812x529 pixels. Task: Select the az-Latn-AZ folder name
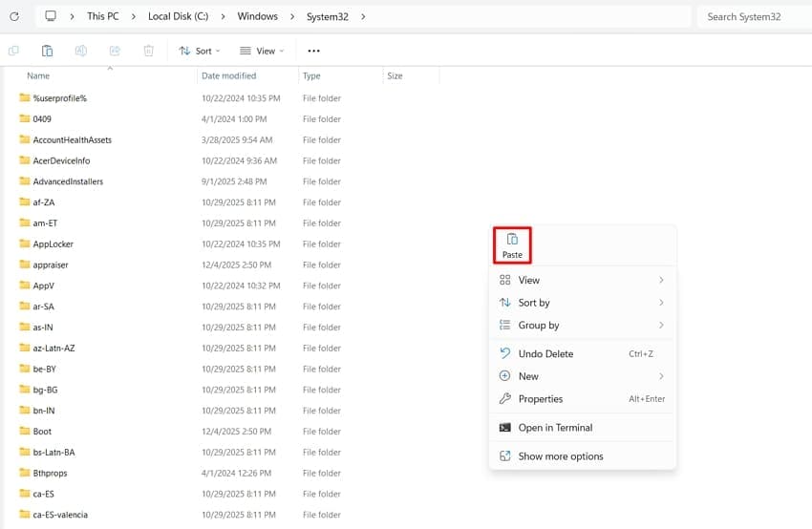pyautogui.click(x=53, y=348)
